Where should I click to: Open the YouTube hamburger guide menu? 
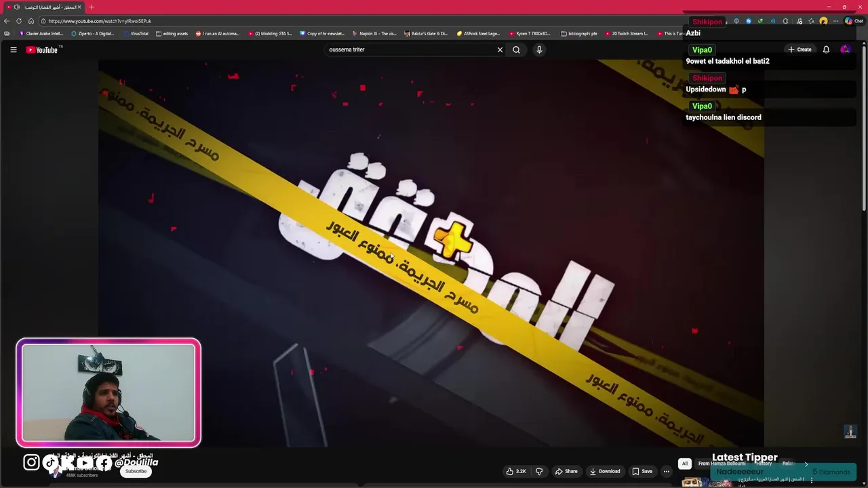[x=13, y=49]
